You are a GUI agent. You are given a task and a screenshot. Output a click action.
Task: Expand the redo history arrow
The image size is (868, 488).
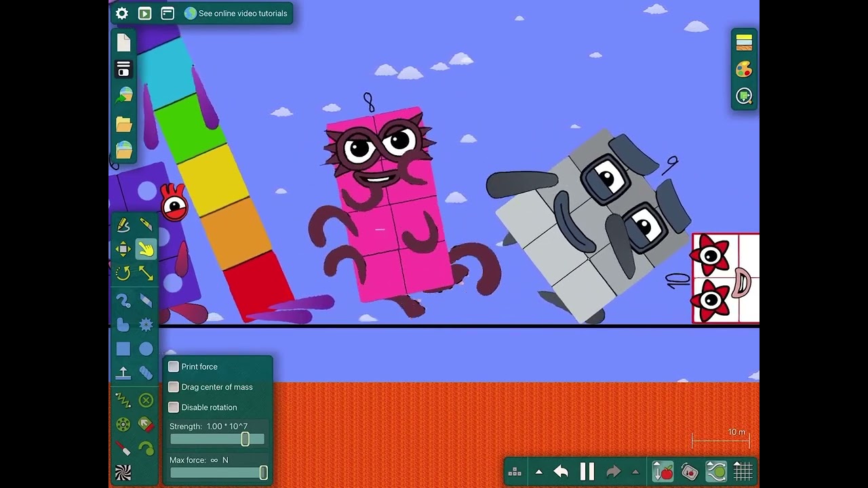coord(635,472)
